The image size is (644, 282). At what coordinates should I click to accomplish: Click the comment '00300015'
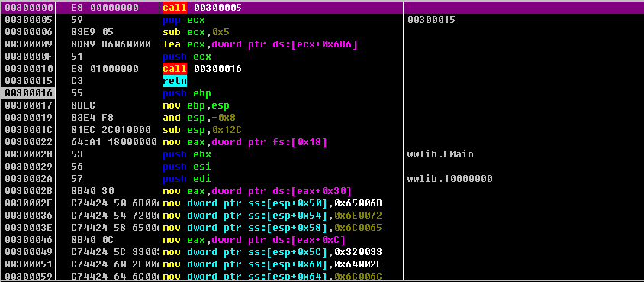coord(431,20)
